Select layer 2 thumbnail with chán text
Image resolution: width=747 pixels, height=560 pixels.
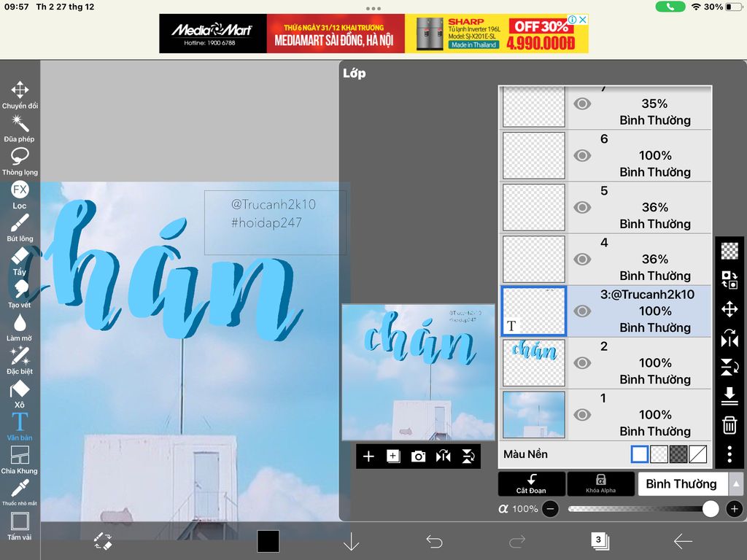click(534, 363)
